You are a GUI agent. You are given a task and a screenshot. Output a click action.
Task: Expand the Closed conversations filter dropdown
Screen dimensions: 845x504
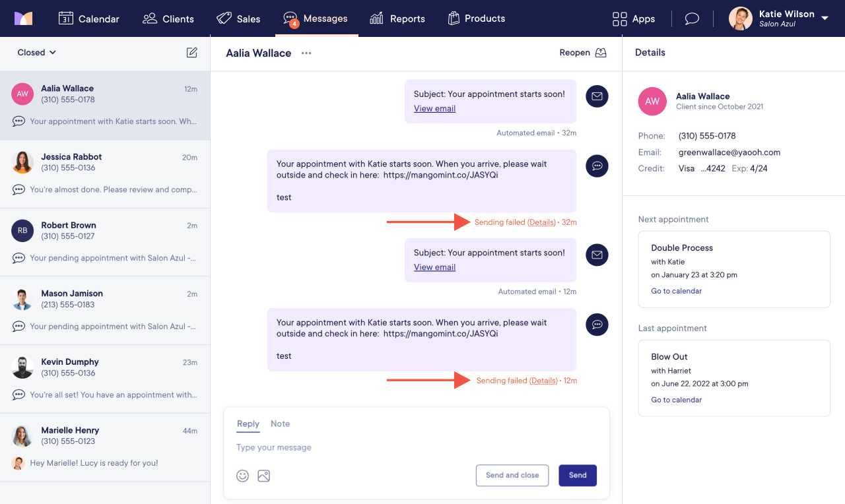pos(37,53)
